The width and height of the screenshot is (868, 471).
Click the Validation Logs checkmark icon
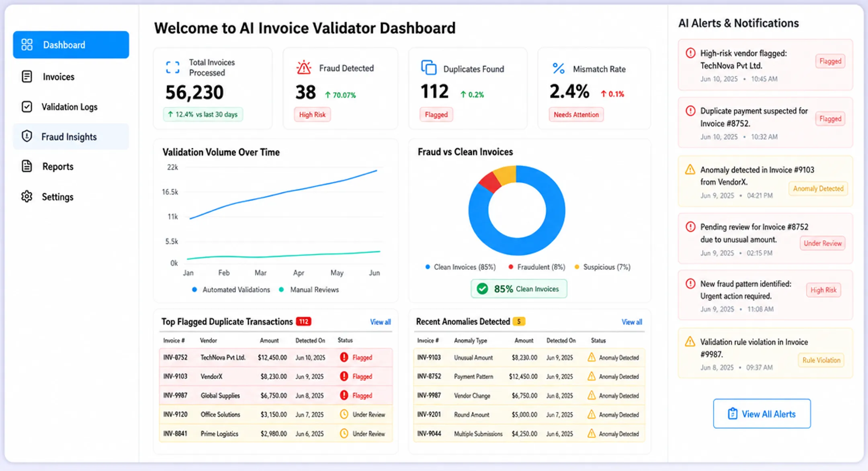pyautogui.click(x=27, y=107)
